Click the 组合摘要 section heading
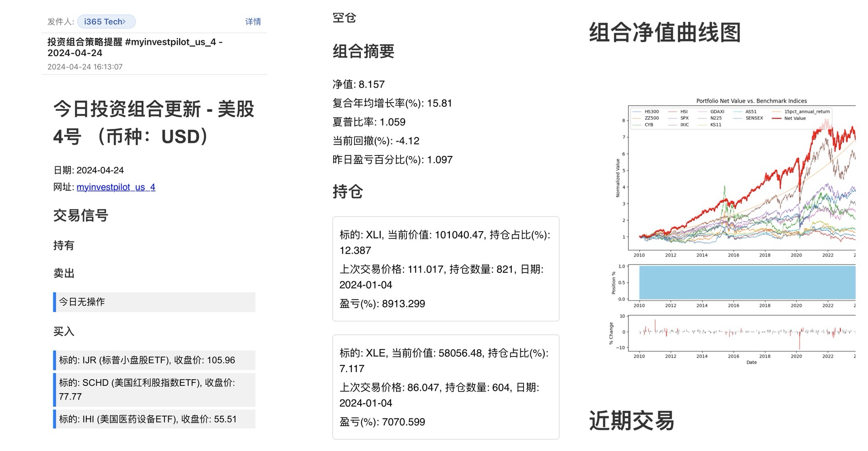 (363, 52)
